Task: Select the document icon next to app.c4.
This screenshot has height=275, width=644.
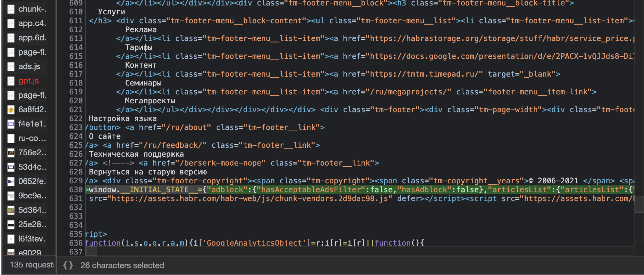Action: pyautogui.click(x=11, y=24)
